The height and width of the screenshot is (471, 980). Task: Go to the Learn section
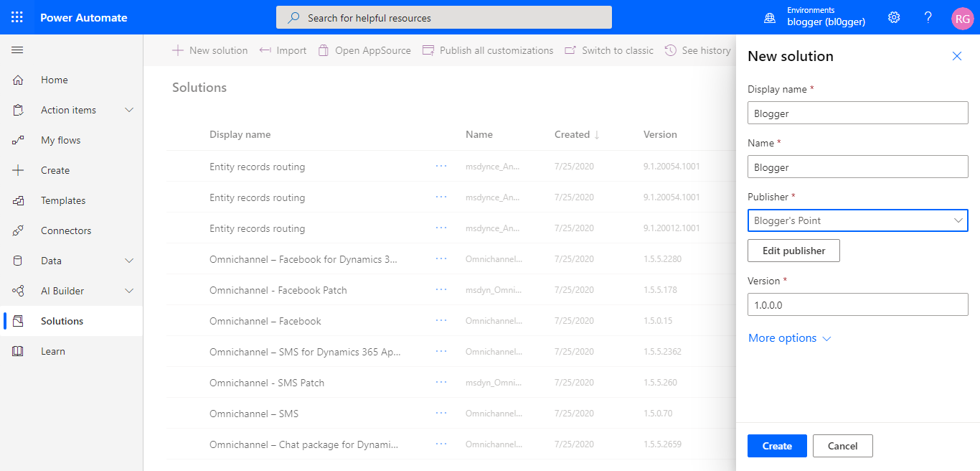pyautogui.click(x=52, y=350)
